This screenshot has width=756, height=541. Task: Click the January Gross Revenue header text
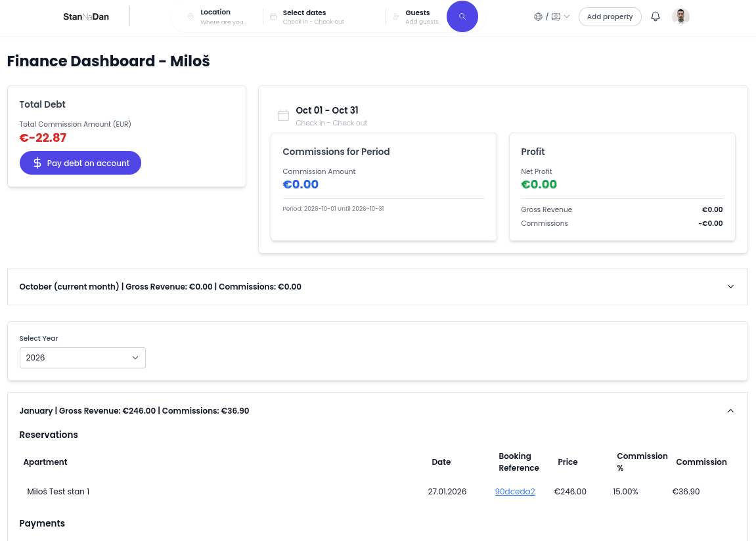pyautogui.click(x=134, y=411)
